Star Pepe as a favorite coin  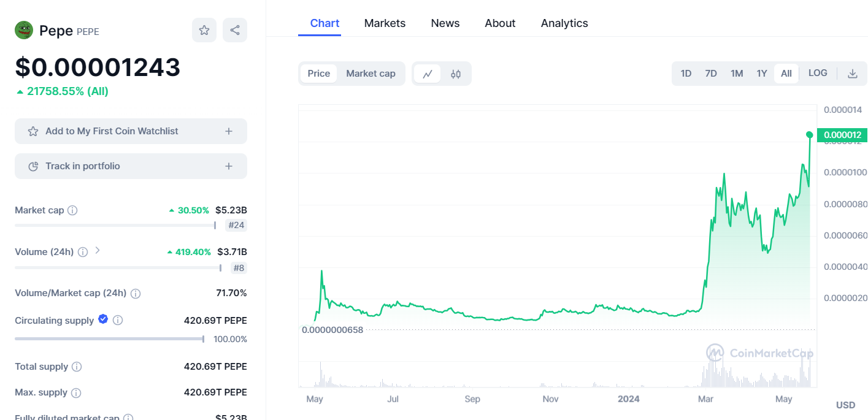(204, 30)
